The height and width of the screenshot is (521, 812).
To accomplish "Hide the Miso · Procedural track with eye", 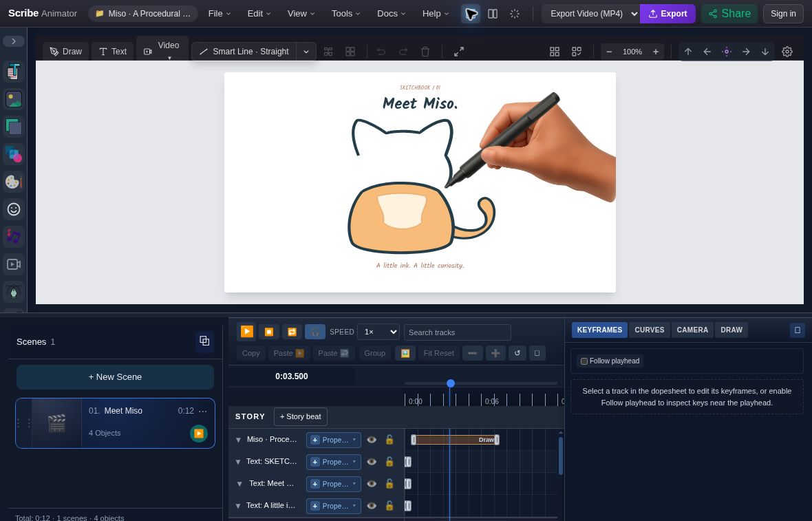I will pyautogui.click(x=372, y=440).
